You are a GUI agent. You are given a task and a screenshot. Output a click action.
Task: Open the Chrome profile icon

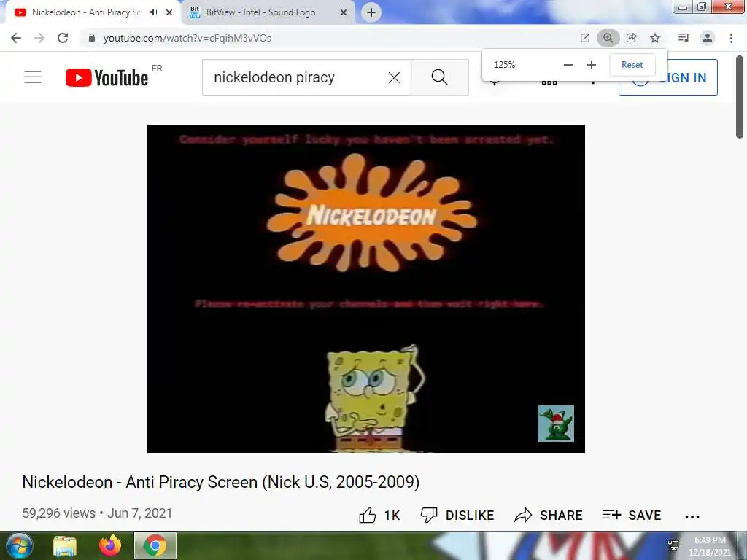pyautogui.click(x=708, y=38)
